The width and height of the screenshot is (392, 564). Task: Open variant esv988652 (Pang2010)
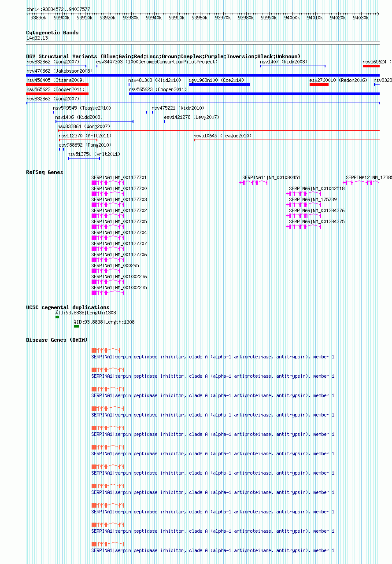point(85,145)
